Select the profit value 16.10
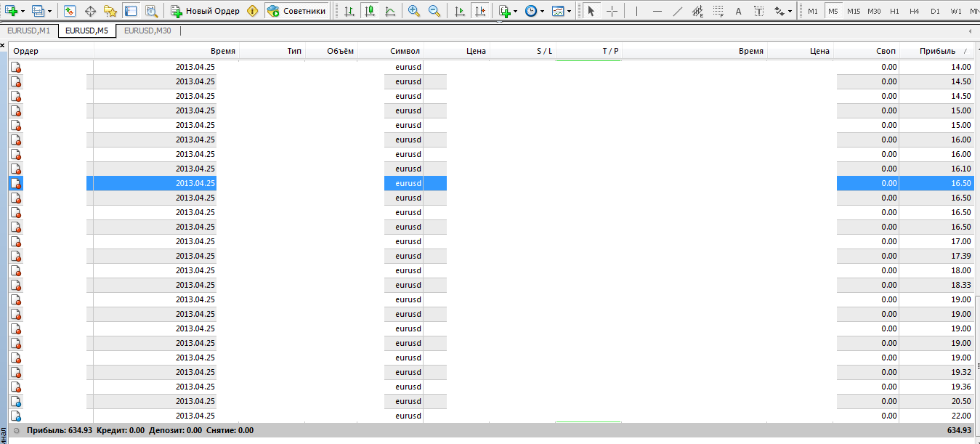The height and width of the screenshot is (444, 980). [960, 169]
